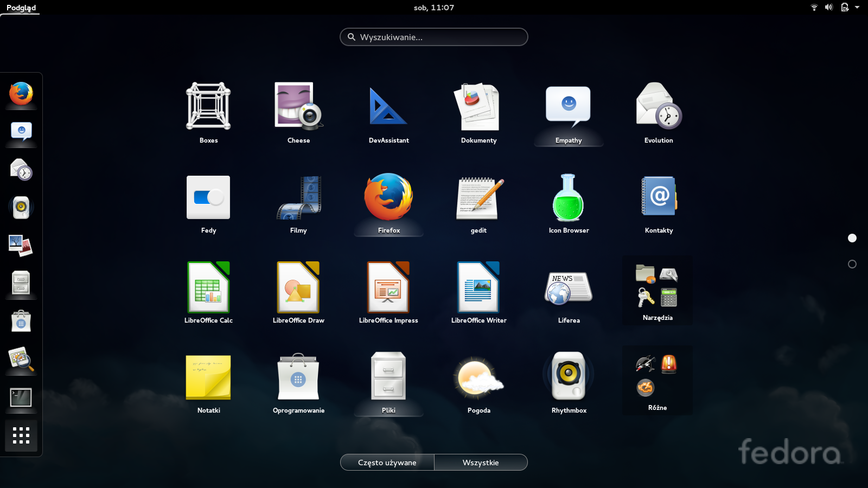This screenshot has width=868, height=488.
Task: Open the Narzędzia app folder
Action: click(658, 290)
